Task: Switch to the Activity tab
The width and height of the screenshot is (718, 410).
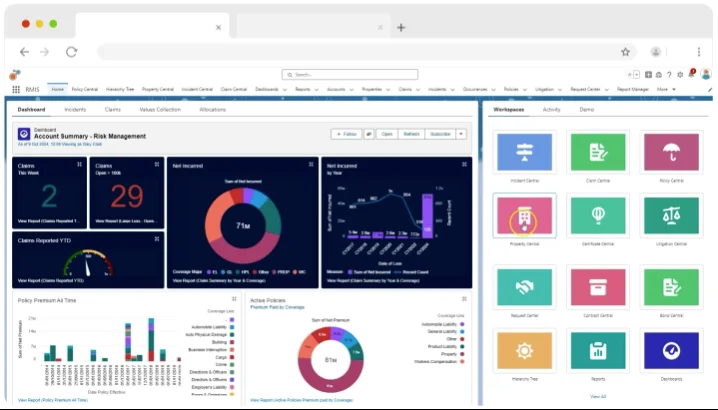Action: [551, 109]
